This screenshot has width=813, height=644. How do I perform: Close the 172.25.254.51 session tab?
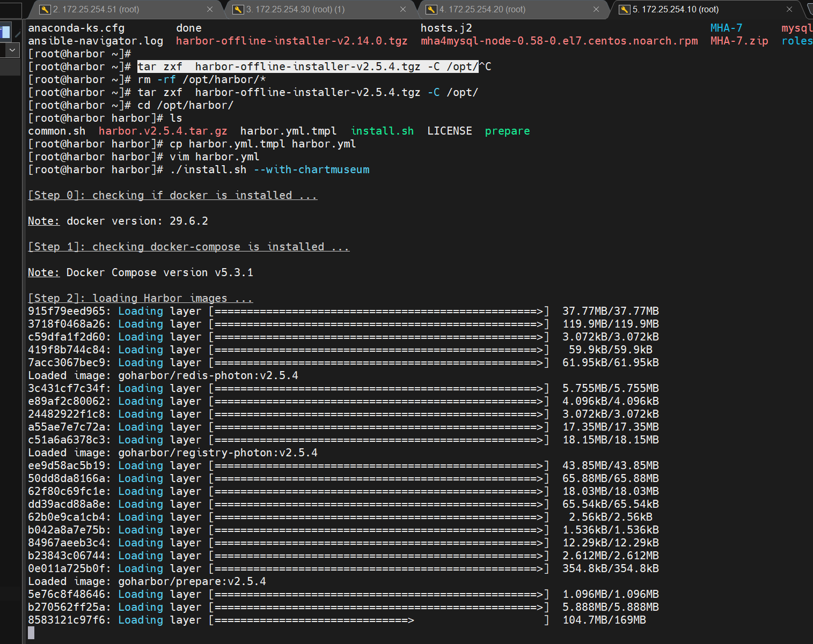210,9
